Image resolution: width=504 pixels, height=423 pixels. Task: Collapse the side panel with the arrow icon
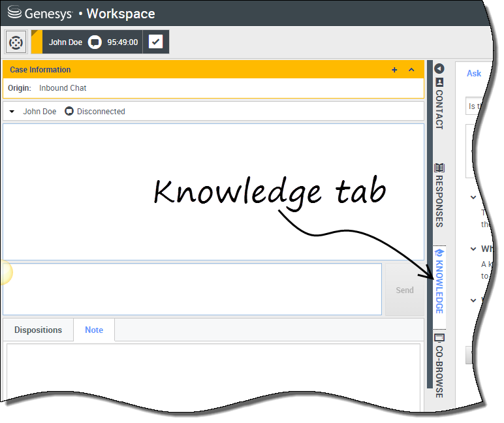[439, 69]
